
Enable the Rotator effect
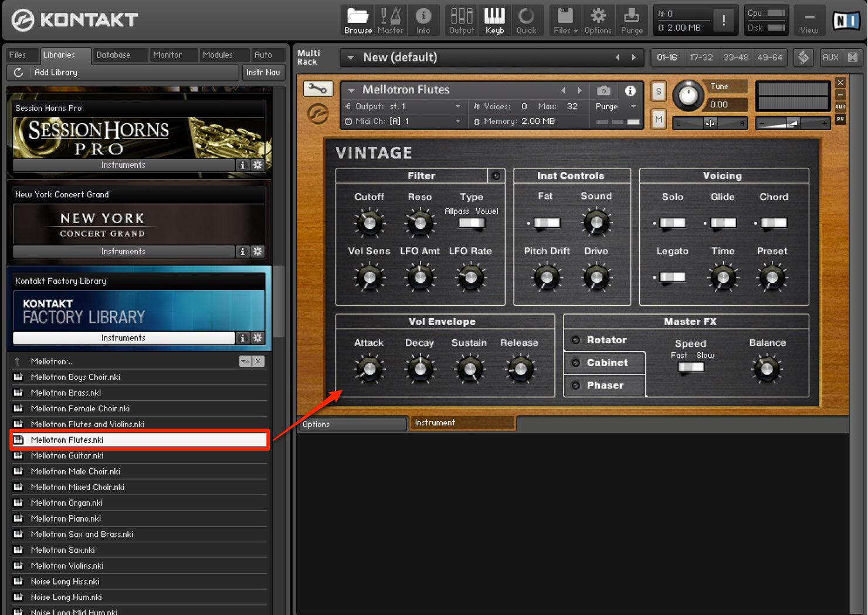tap(575, 340)
